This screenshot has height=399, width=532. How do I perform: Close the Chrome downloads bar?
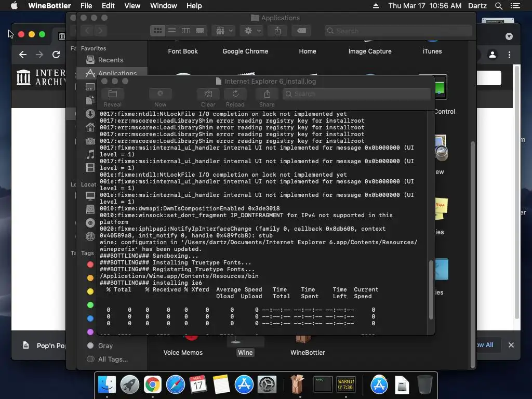(x=511, y=345)
